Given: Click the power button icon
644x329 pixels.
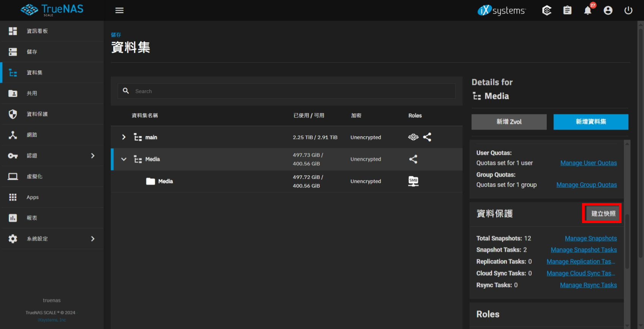Looking at the screenshot, I should click(x=628, y=11).
